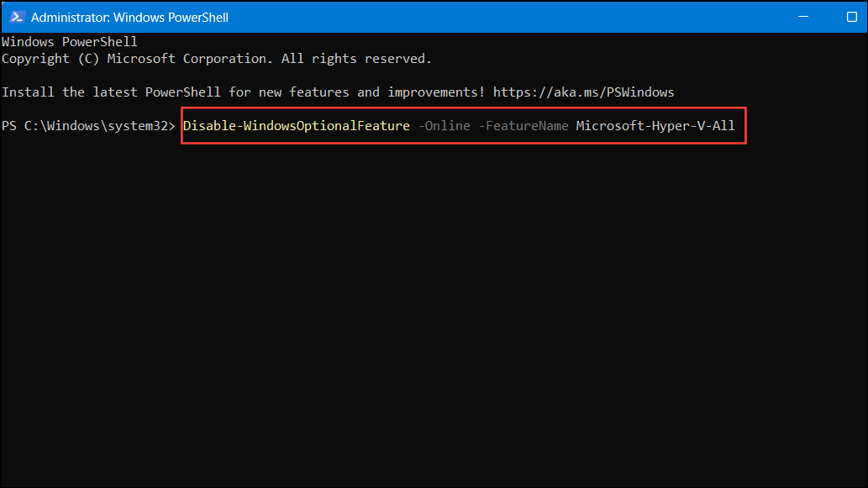
Task: Click the -FeatureName parameter text
Action: click(x=523, y=125)
